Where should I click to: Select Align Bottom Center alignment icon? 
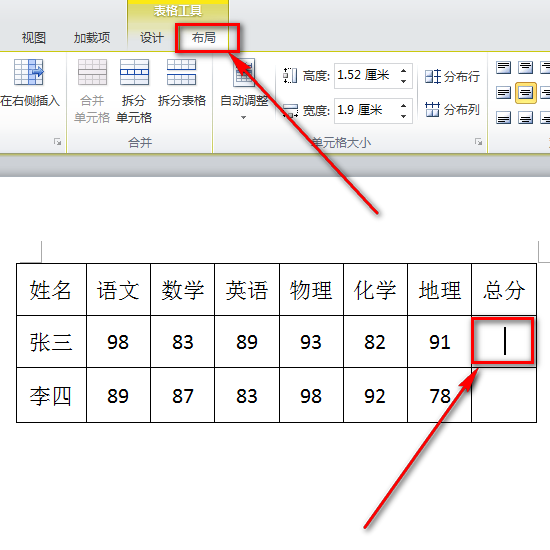[x=525, y=118]
